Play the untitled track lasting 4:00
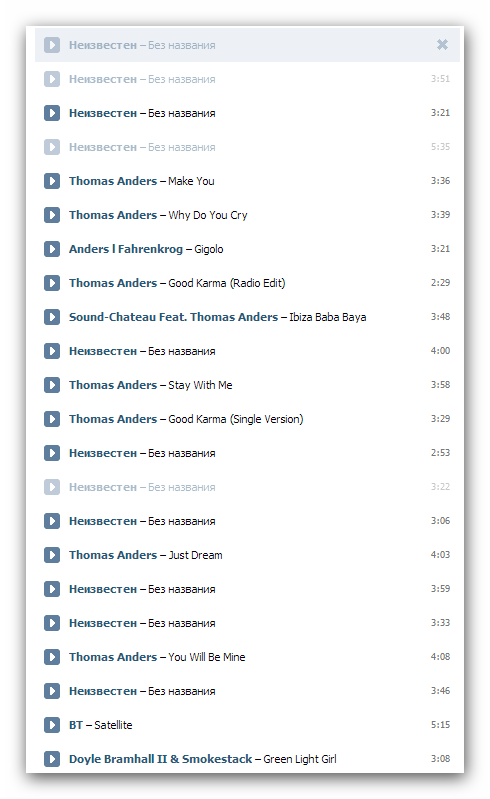The image size is (490, 799). click(x=51, y=351)
